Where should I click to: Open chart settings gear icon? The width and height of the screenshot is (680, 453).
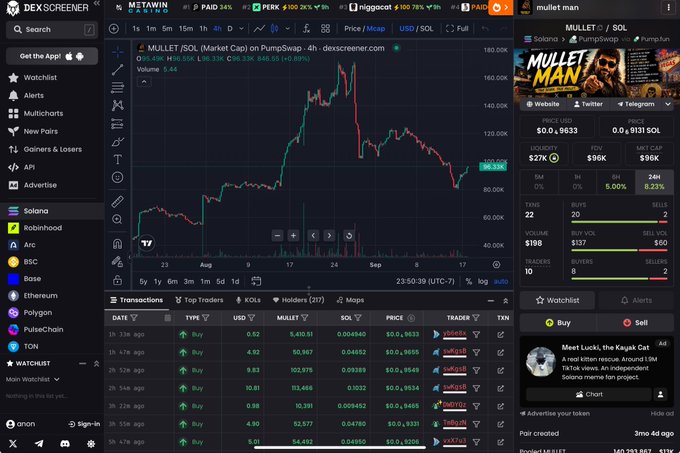pos(497,264)
